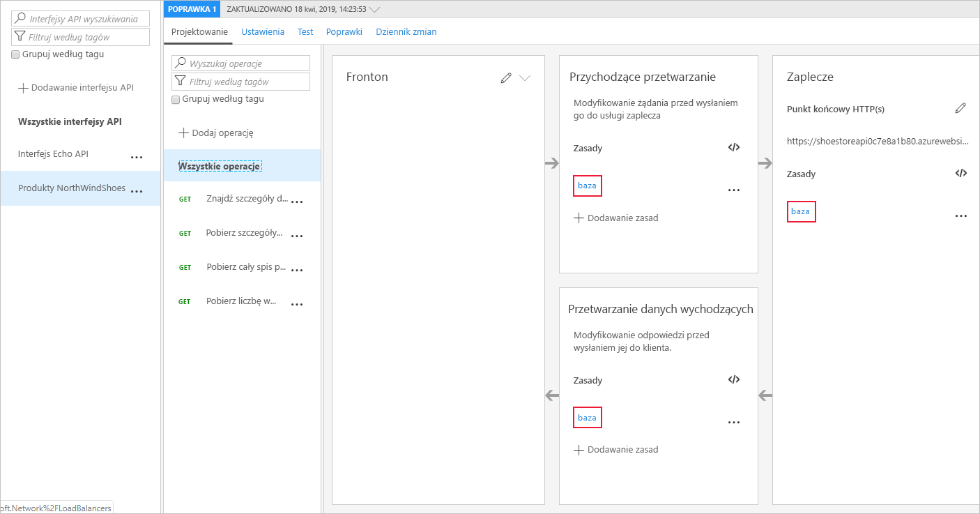Switch to the Ustawienia tab
Viewport: 980px width, 514px height.
click(x=263, y=31)
